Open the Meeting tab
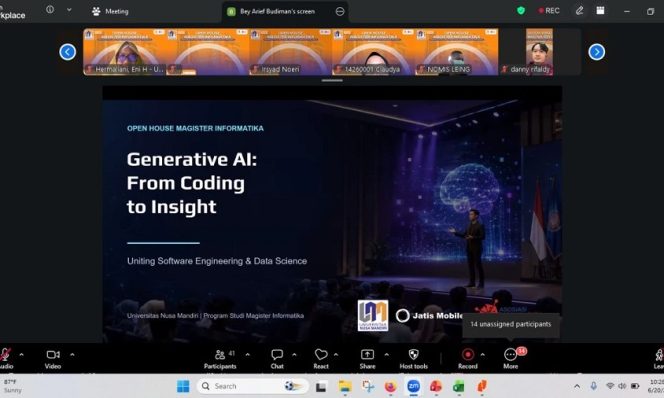Viewport: 664px width, 398px height. pos(110,11)
